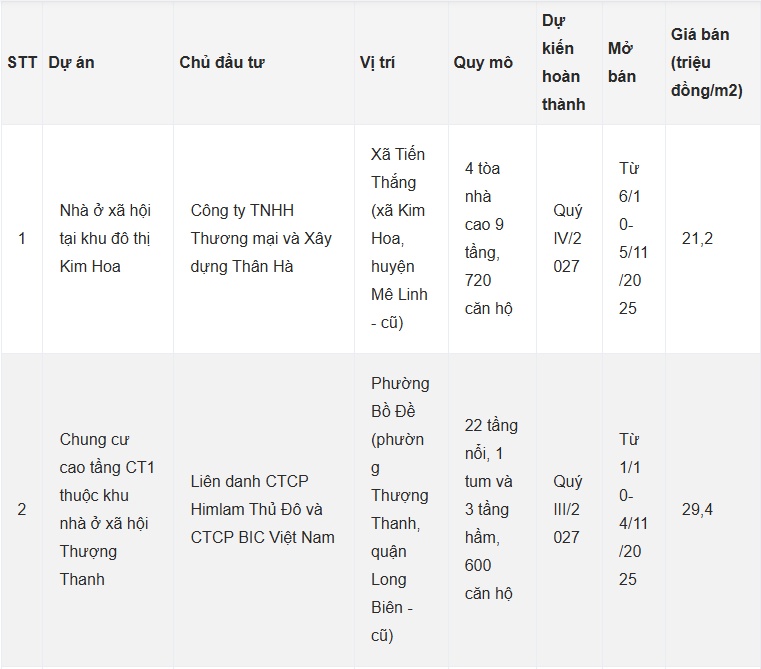Select the price cell 21,2
The width and height of the screenshot is (761, 669).
[697, 238]
